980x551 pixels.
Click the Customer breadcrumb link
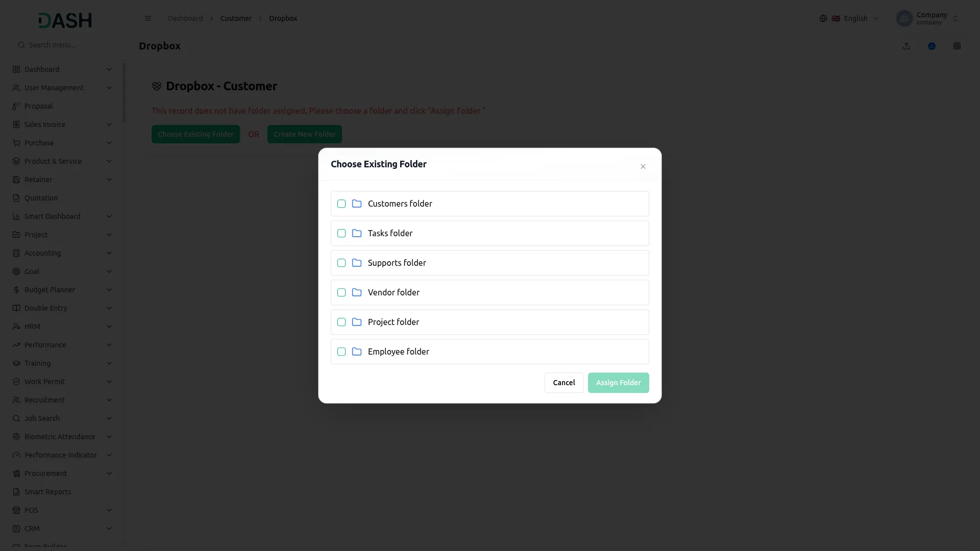coord(236,18)
